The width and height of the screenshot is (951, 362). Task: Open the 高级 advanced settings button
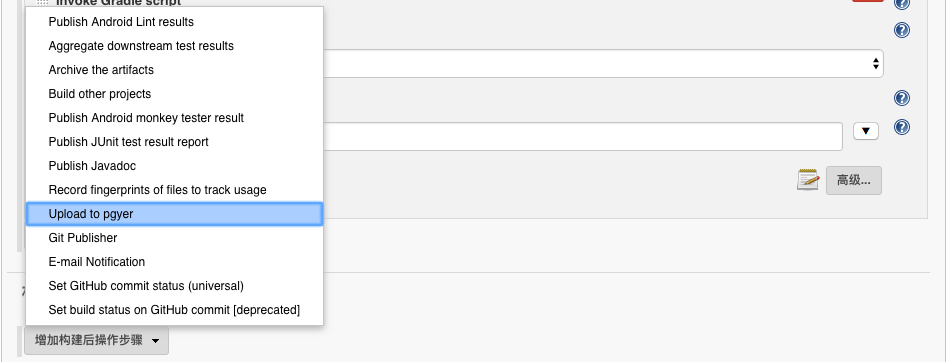click(853, 180)
